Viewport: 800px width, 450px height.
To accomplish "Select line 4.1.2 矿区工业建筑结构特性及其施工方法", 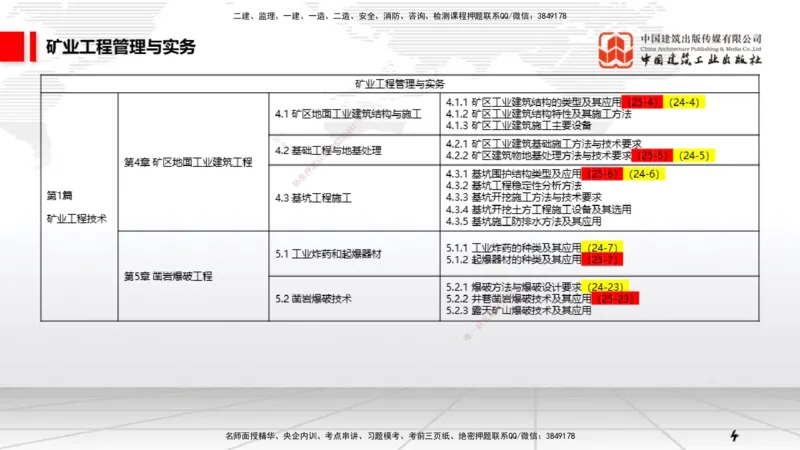I will 538,114.
